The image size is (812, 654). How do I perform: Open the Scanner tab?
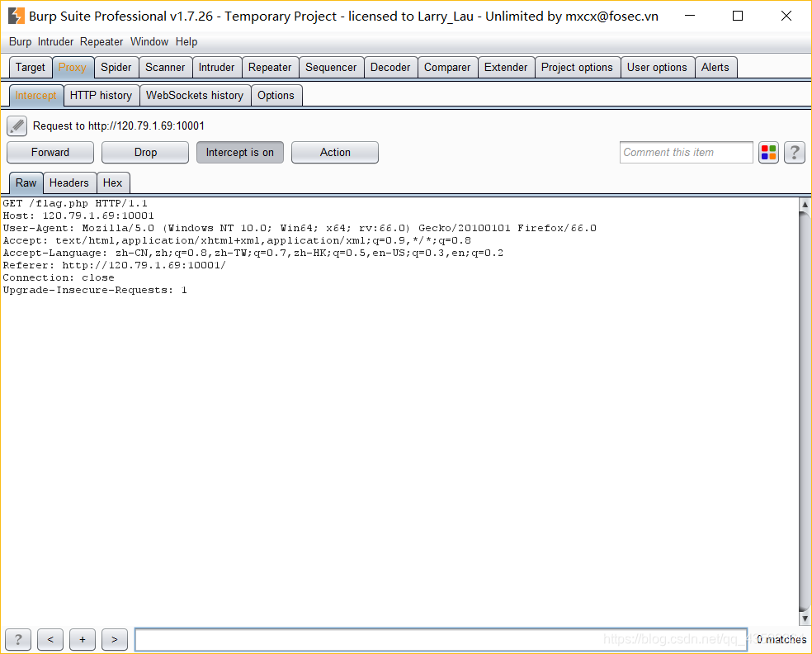click(165, 68)
